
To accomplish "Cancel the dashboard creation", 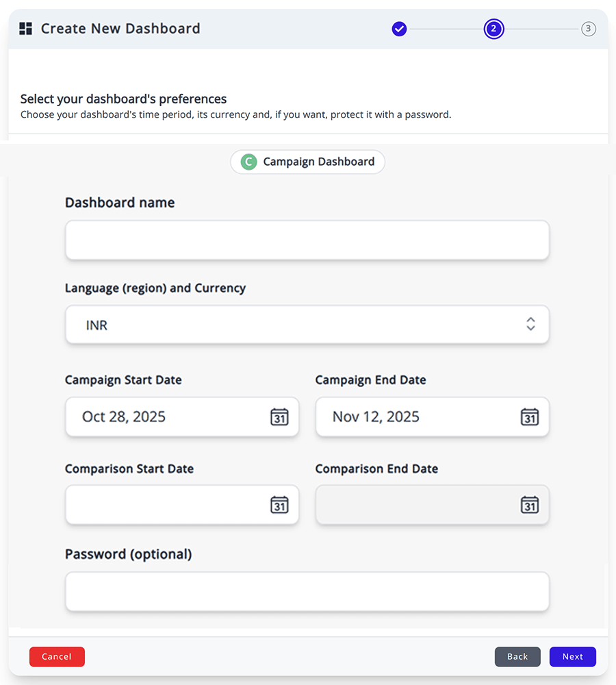I will tap(57, 656).
